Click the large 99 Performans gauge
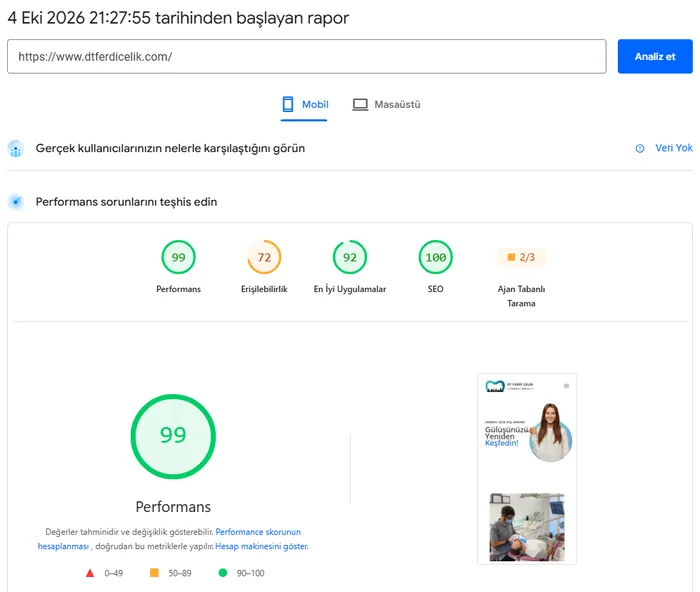The width and height of the screenshot is (700, 592). tap(173, 436)
